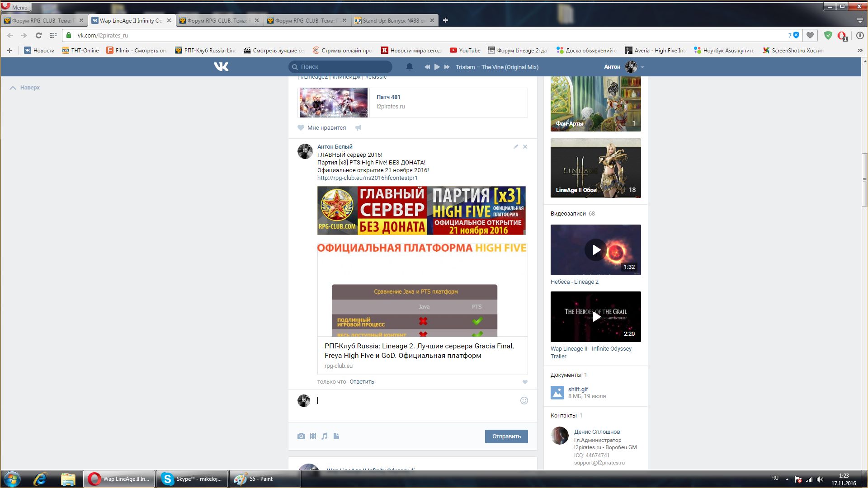Add page to bookmarks with heart icon
The height and width of the screenshot is (488, 868).
pyautogui.click(x=810, y=35)
